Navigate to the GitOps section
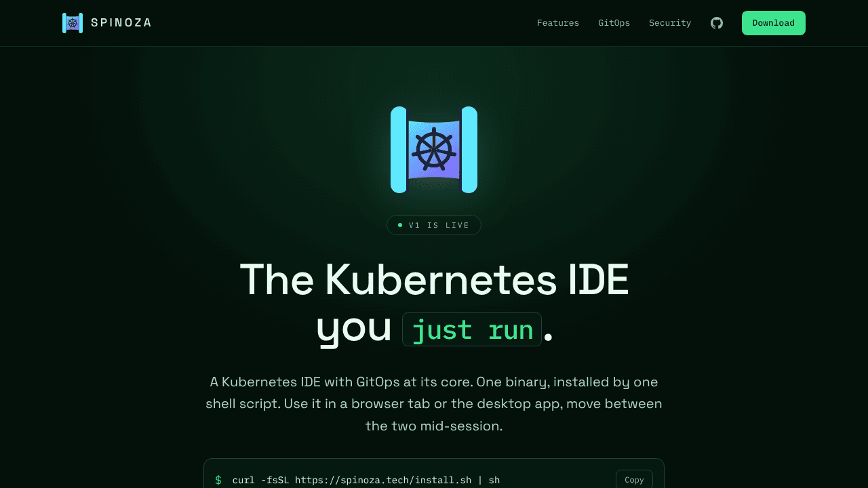 pyautogui.click(x=614, y=23)
